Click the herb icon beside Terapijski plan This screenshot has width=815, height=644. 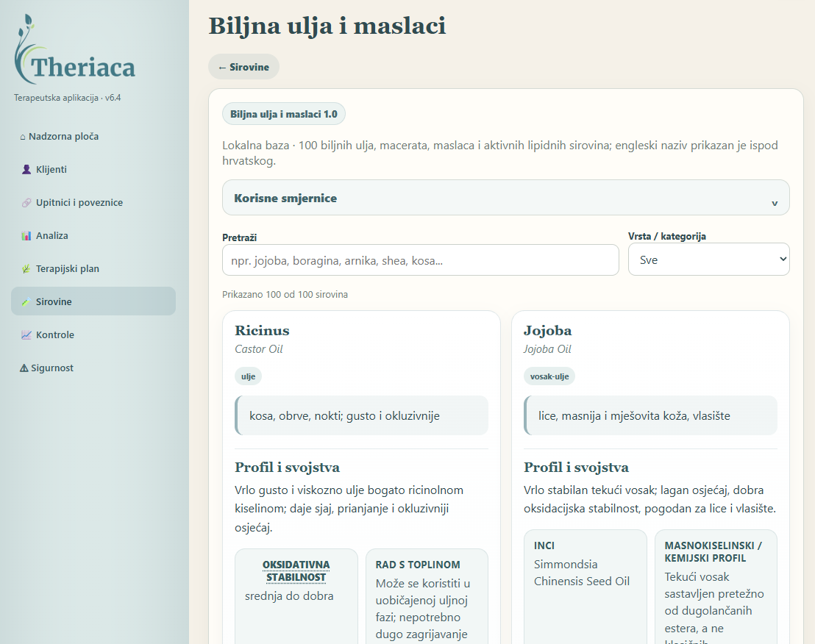pos(26,268)
